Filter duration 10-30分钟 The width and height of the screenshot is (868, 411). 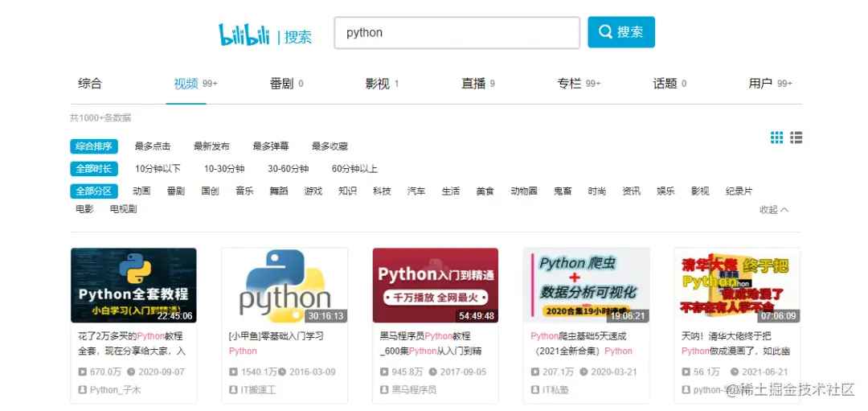click(224, 169)
